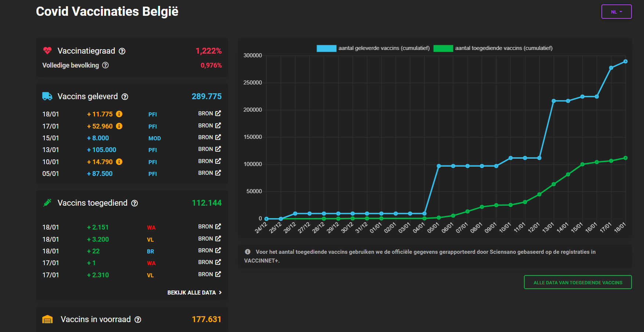Image resolution: width=644 pixels, height=332 pixels.
Task: Click the info icon beside +14.790 delivery
Action: pyautogui.click(x=119, y=162)
